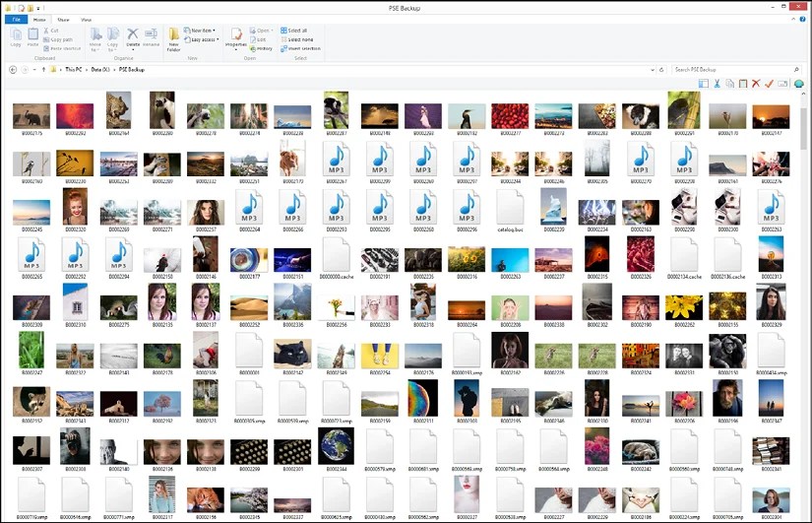The image size is (812, 523).
Task: Expand the arrow beneath Delete
Action: [x=133, y=50]
